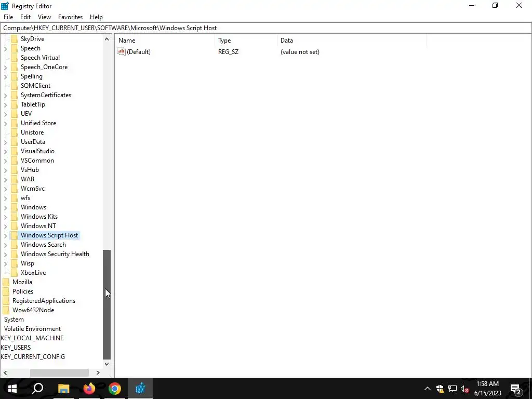Viewport: 532px width, 399px height.
Task: Select the Unified Store folder icon
Action: click(14, 123)
